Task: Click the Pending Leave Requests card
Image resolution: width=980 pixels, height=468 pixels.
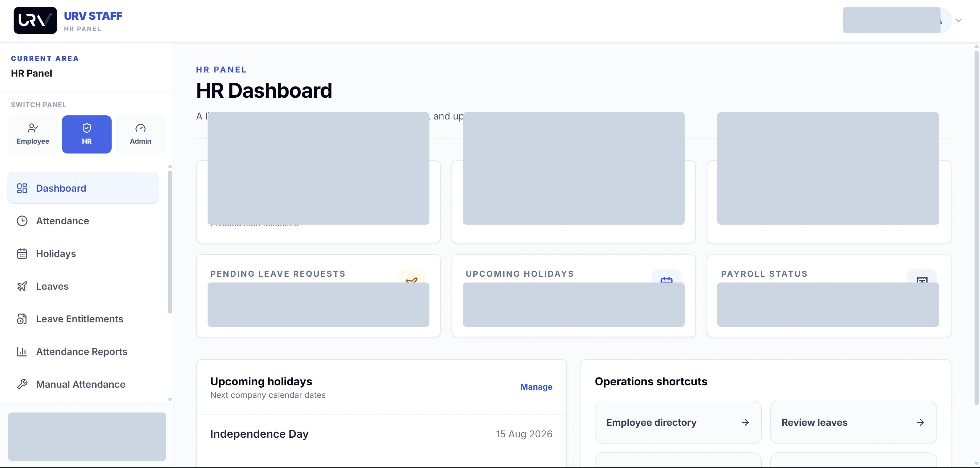Action: (318, 296)
